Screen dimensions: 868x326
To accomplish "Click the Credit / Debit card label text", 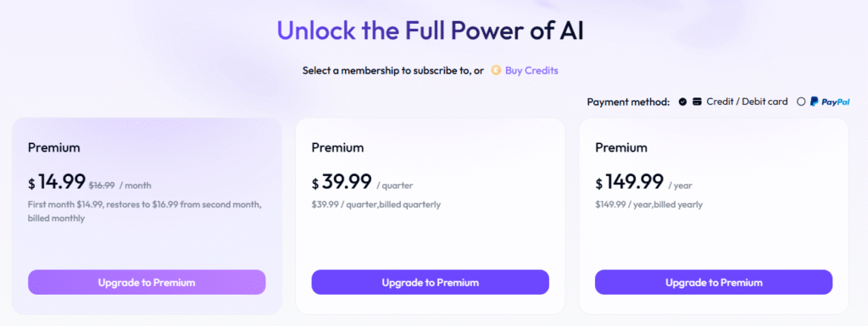I will point(747,102).
